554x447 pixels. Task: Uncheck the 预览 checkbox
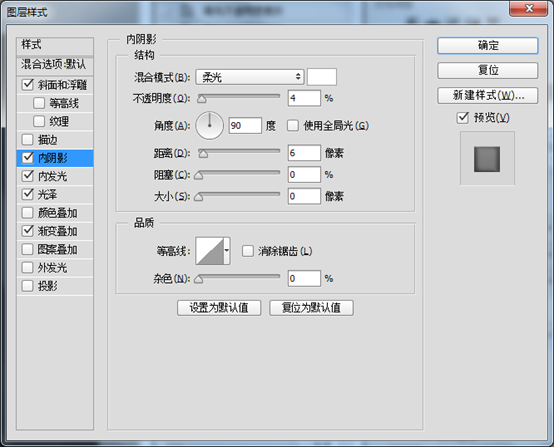[462, 118]
